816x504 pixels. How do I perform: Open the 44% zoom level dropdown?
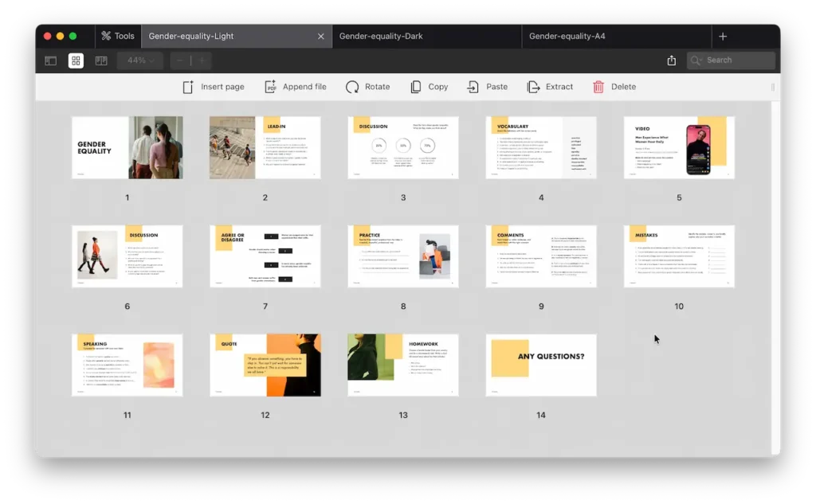[x=140, y=61]
